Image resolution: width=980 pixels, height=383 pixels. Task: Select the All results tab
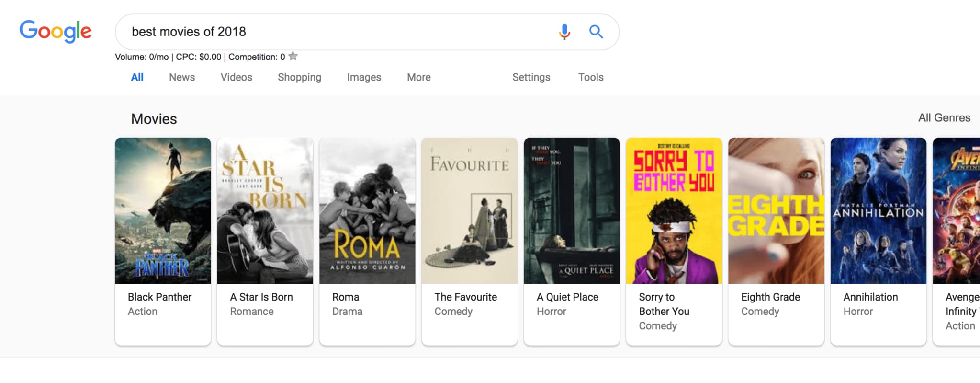coord(137,77)
